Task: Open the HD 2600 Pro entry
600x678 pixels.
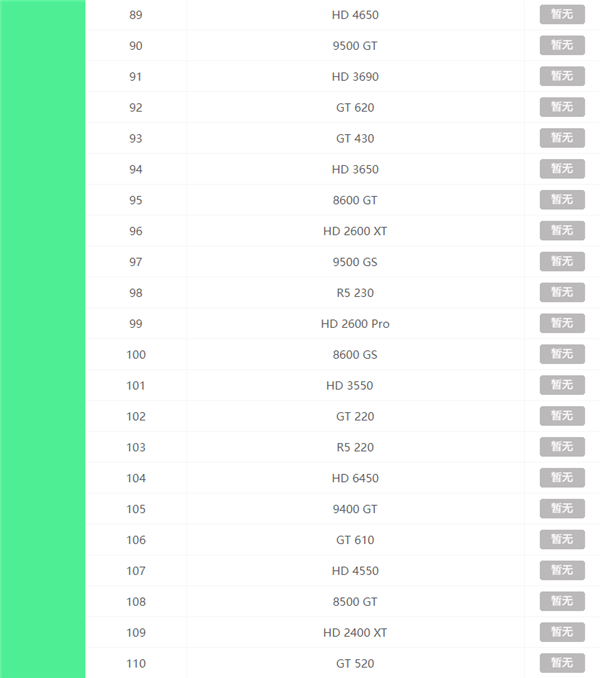Action: pyautogui.click(x=355, y=324)
